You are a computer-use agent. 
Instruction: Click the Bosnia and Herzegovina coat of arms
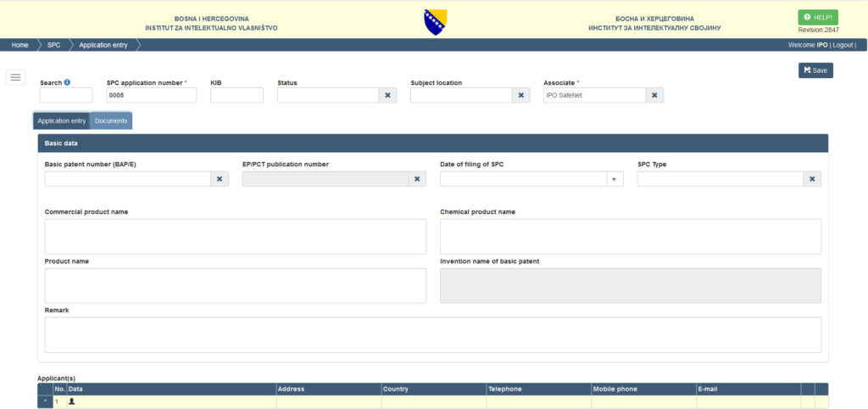click(x=435, y=22)
